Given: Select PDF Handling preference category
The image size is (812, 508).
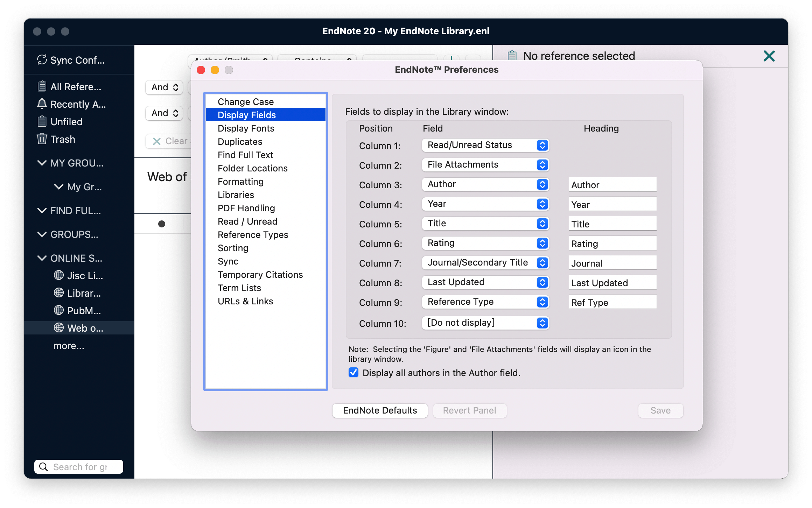Looking at the screenshot, I should (x=265, y=208).
